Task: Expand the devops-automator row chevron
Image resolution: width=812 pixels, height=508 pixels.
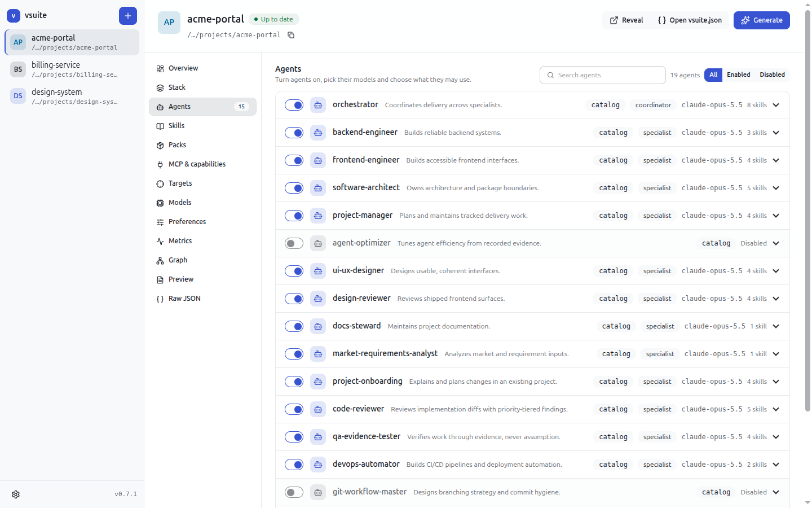Action: [x=776, y=465]
